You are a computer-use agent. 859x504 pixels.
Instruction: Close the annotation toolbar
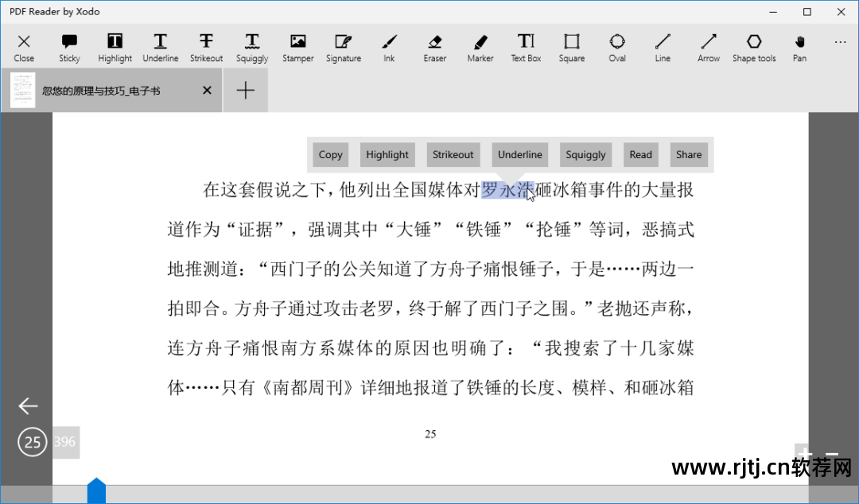[24, 48]
